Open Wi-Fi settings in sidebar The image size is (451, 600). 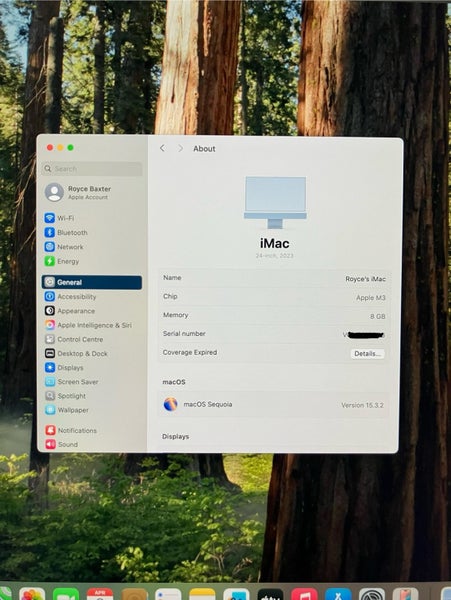pos(59,218)
